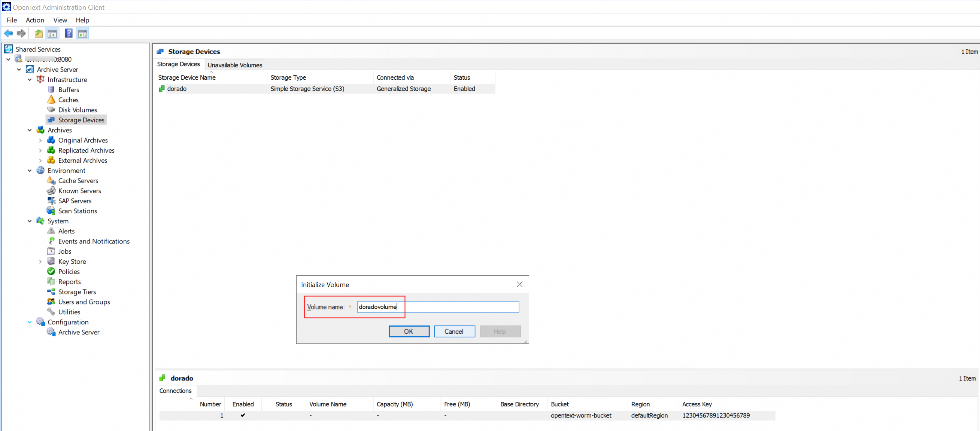Image resolution: width=980 pixels, height=431 pixels.
Task: Close the Initialize Volume dialog with X
Action: click(x=519, y=284)
